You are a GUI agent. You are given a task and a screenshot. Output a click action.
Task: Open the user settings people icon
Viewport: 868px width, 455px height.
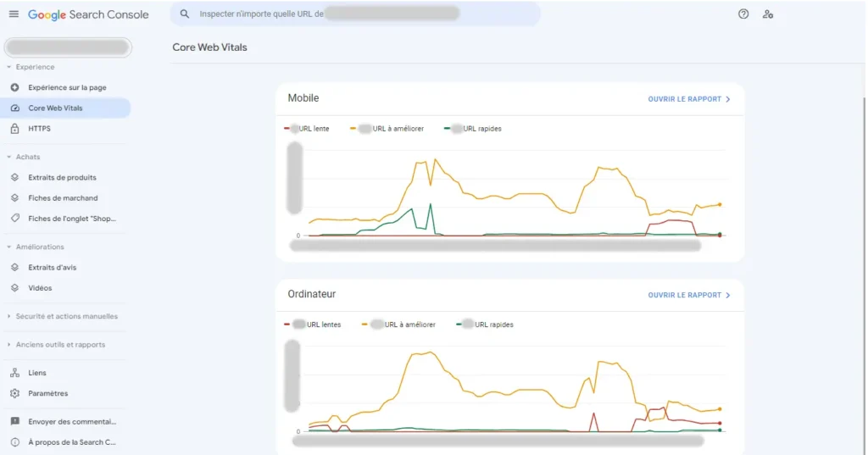click(x=768, y=14)
